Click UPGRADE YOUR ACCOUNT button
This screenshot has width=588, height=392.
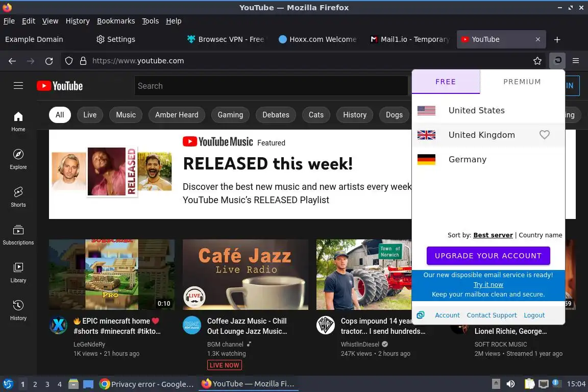coord(488,256)
